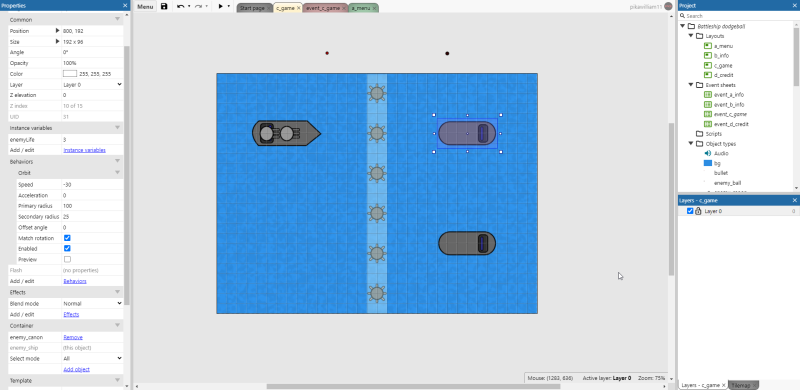
Task: Select the bg object type icon
Action: tap(708, 163)
